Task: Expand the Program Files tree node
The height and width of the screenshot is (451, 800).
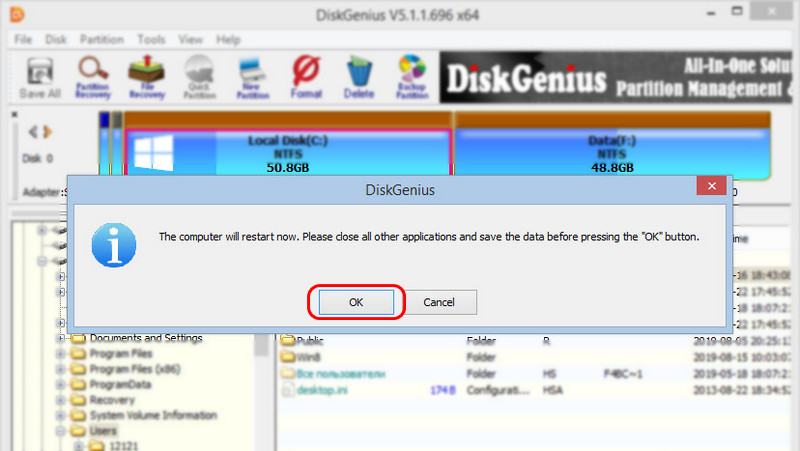Action: coord(61,354)
